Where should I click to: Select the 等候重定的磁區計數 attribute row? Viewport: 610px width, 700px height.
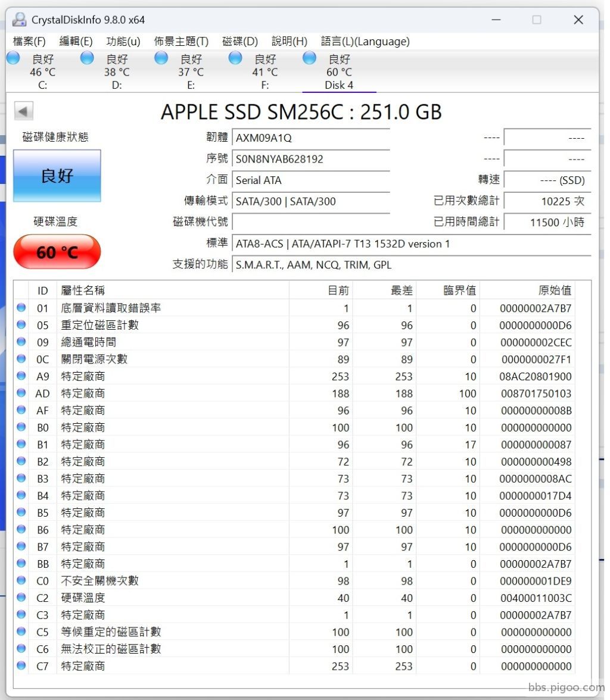[x=294, y=632]
